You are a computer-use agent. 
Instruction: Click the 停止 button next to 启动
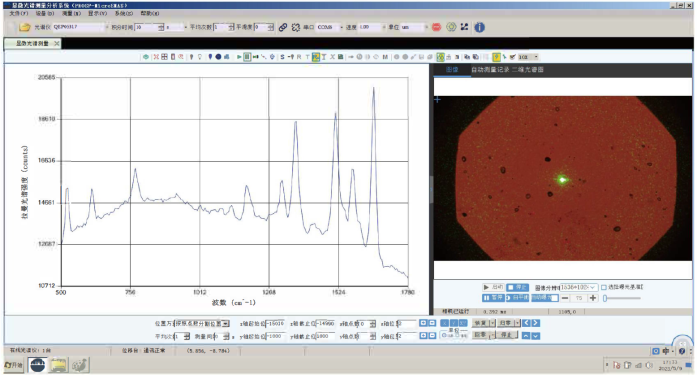517,287
